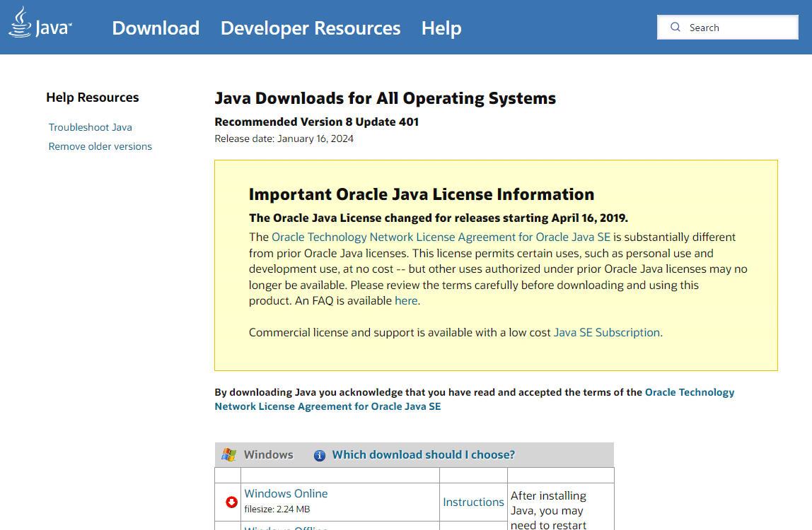Click 'Release date: January 16, 2024' text
812x530 pixels.
click(284, 139)
